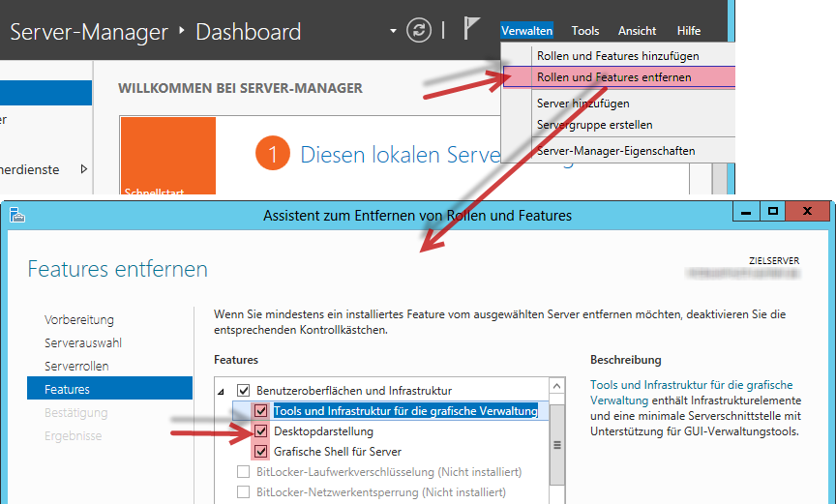This screenshot has width=836, height=504.
Task: Uncheck Benutzeroberflächen und Infrastruktur checkbox
Action: (x=243, y=391)
